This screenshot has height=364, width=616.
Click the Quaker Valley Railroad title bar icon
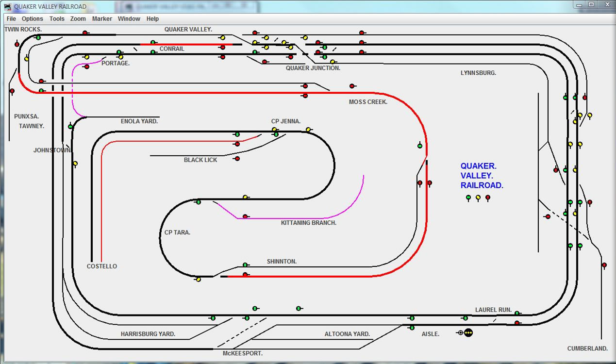click(x=7, y=6)
